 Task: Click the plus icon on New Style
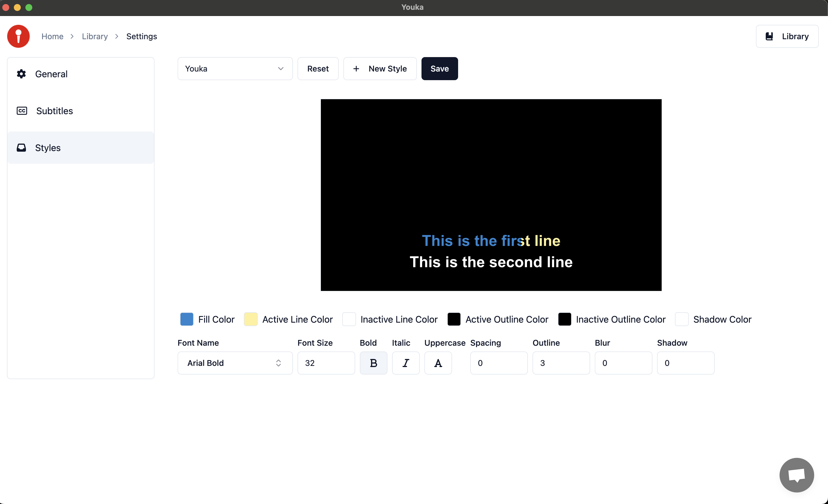coord(356,69)
